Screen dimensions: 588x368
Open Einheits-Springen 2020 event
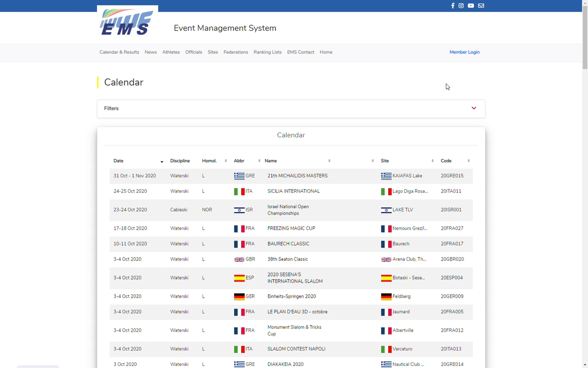pyautogui.click(x=291, y=297)
